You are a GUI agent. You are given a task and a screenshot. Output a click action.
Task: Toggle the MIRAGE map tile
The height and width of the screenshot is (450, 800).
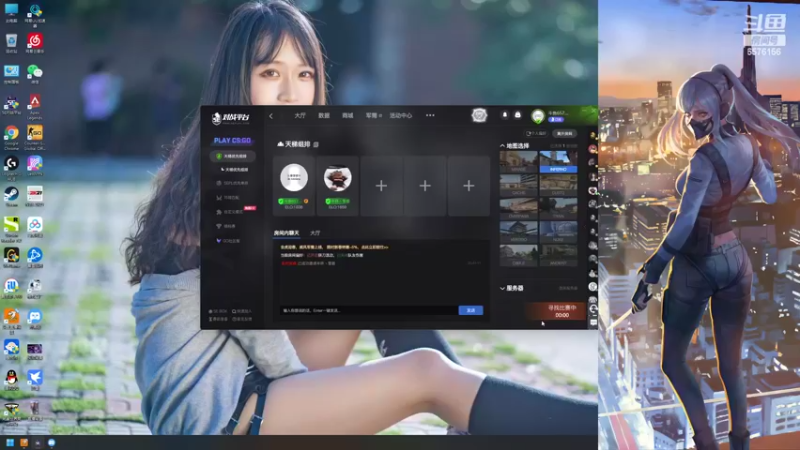click(x=518, y=162)
